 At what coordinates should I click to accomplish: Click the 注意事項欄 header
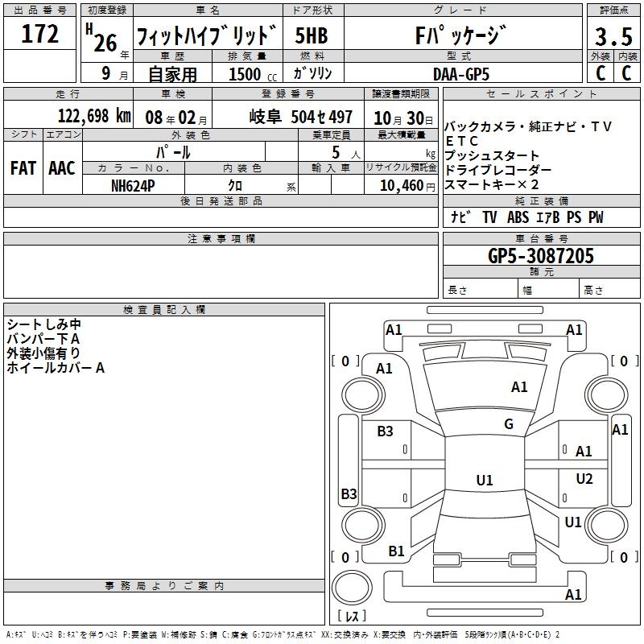click(221, 238)
